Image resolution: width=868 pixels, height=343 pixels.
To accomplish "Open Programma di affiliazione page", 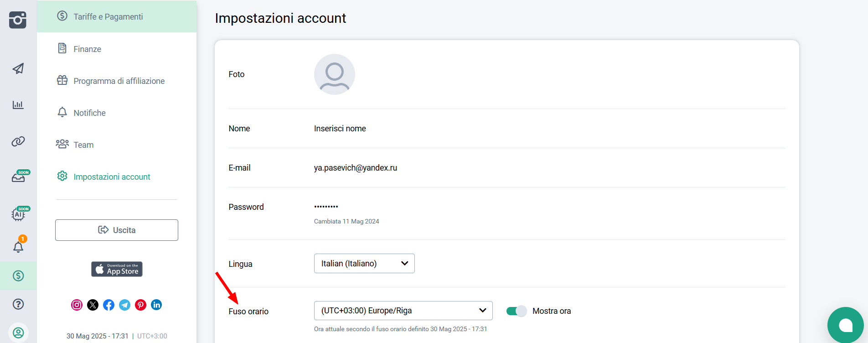I will tap(119, 81).
